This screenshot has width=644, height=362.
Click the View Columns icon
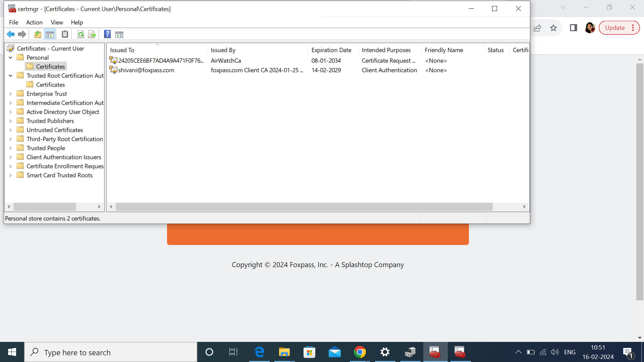tap(119, 35)
